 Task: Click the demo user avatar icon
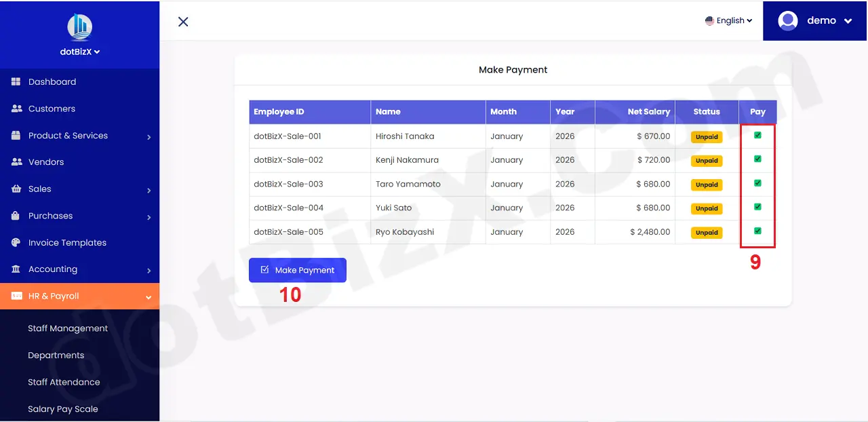point(787,20)
